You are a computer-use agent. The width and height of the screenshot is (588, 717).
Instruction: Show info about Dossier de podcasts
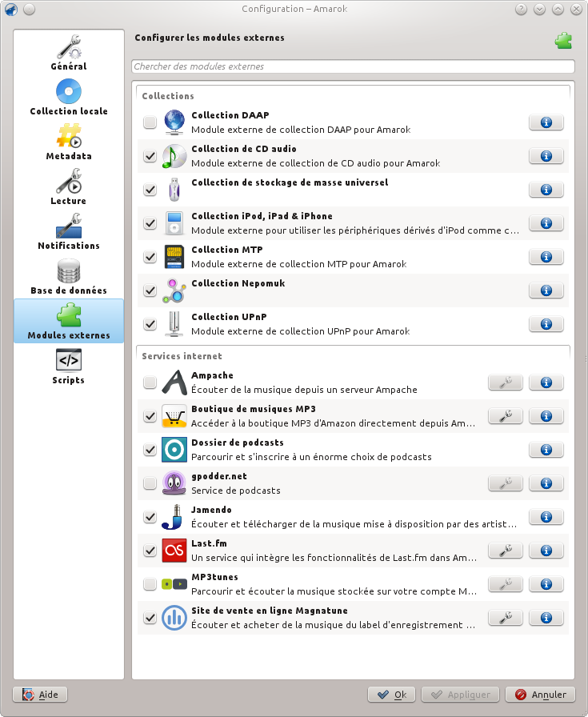[546, 450]
